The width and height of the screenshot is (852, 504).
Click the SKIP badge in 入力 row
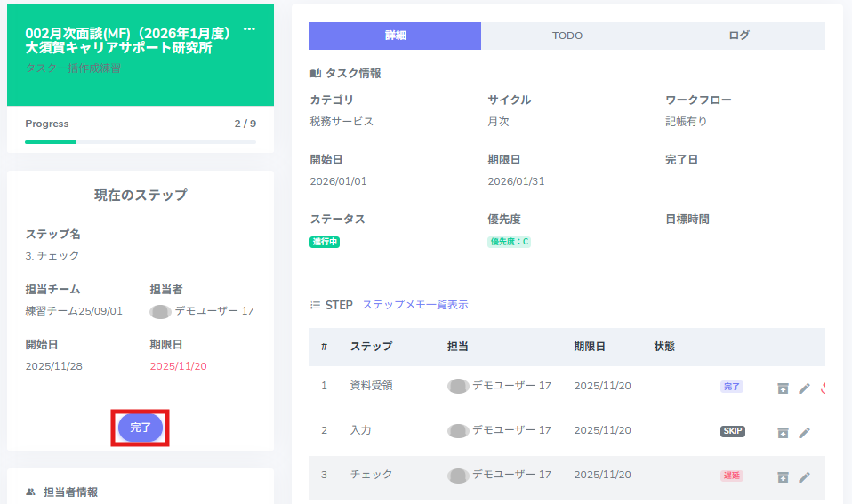(732, 431)
